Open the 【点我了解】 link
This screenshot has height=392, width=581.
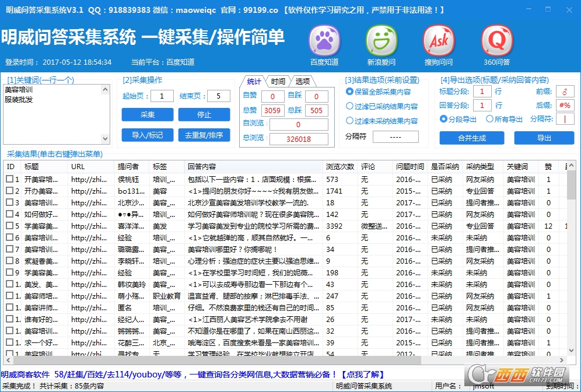click(x=362, y=374)
